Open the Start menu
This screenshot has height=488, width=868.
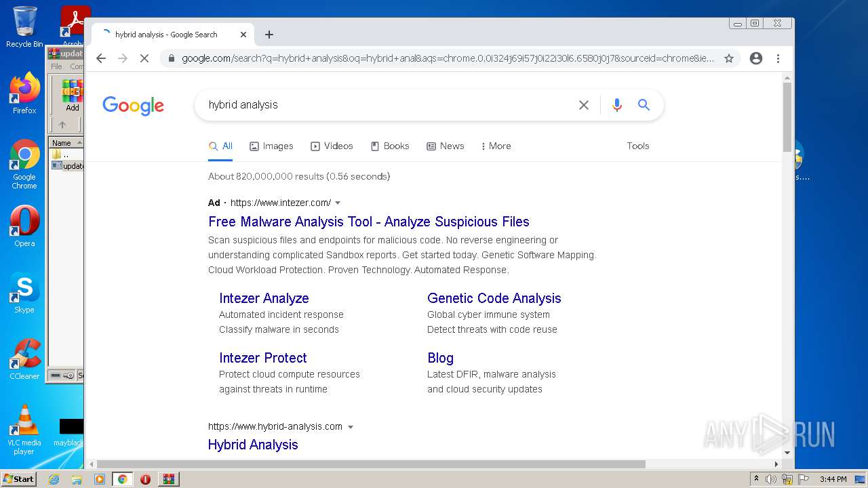click(x=18, y=479)
